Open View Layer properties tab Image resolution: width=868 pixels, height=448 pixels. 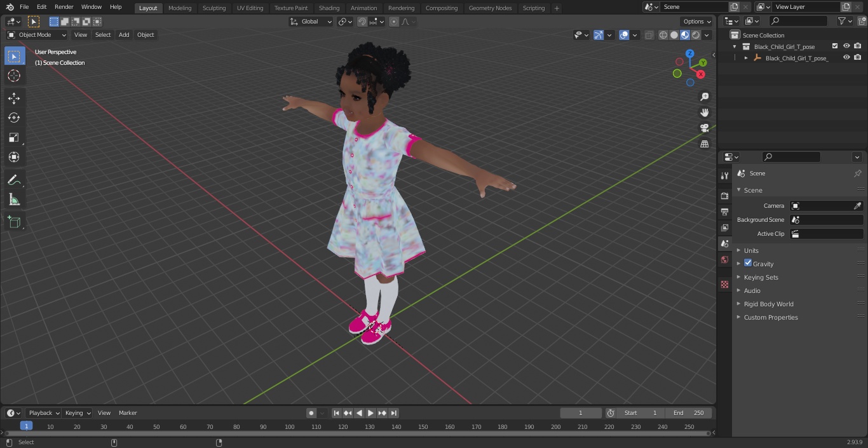pyautogui.click(x=724, y=227)
